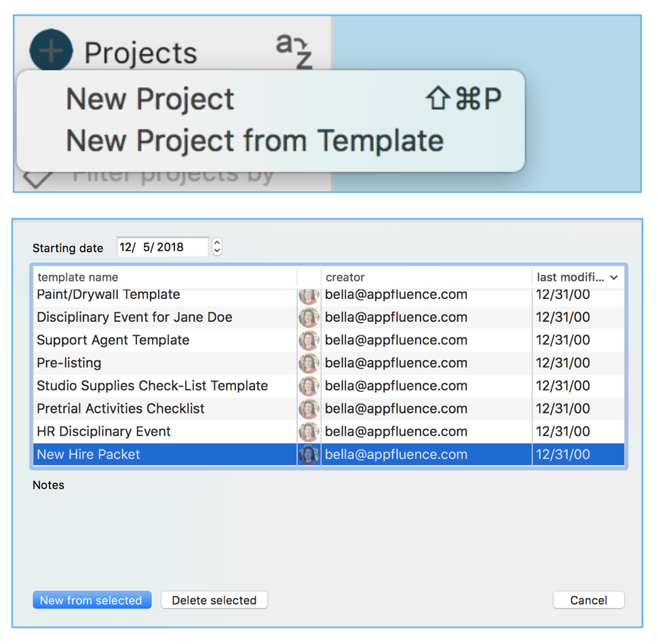Image resolution: width=658 pixels, height=644 pixels.
Task: Click the creator column header
Action: 345,277
